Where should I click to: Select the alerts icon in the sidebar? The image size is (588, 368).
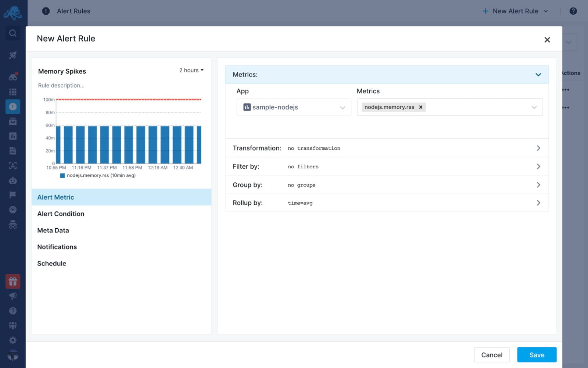[13, 107]
